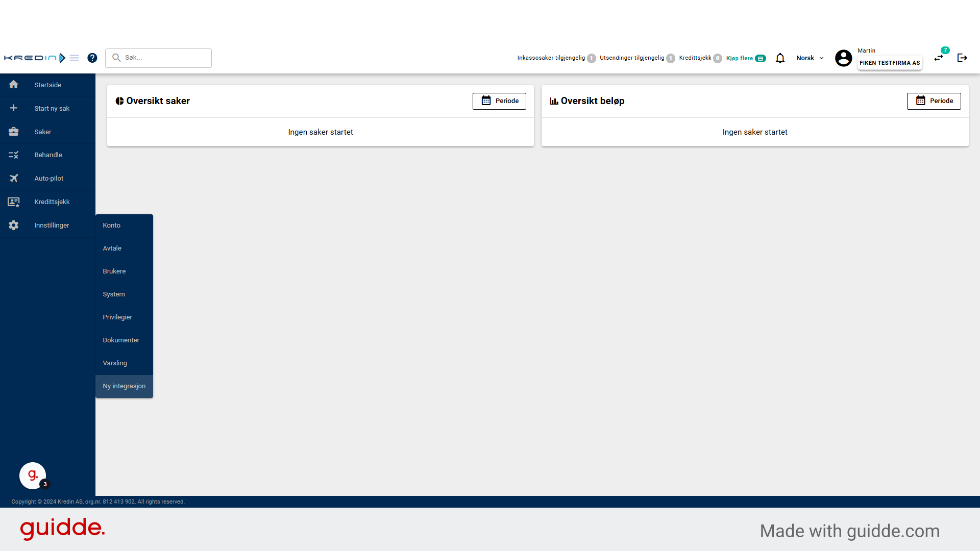Open Dokumenter in the settings submenu
This screenshot has height=551, width=980.
tap(124, 340)
